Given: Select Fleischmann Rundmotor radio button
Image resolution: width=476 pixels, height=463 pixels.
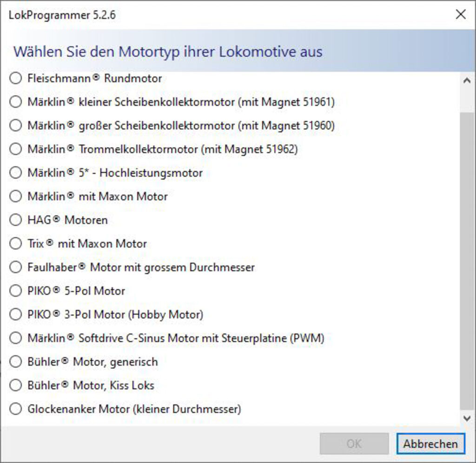Looking at the screenshot, I should [x=15, y=78].
